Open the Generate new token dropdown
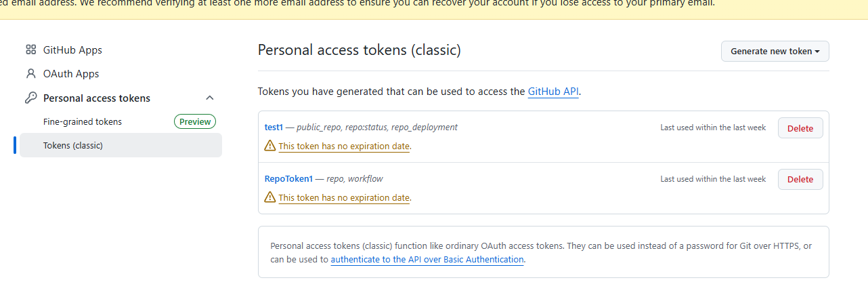The width and height of the screenshot is (868, 295). (775, 51)
